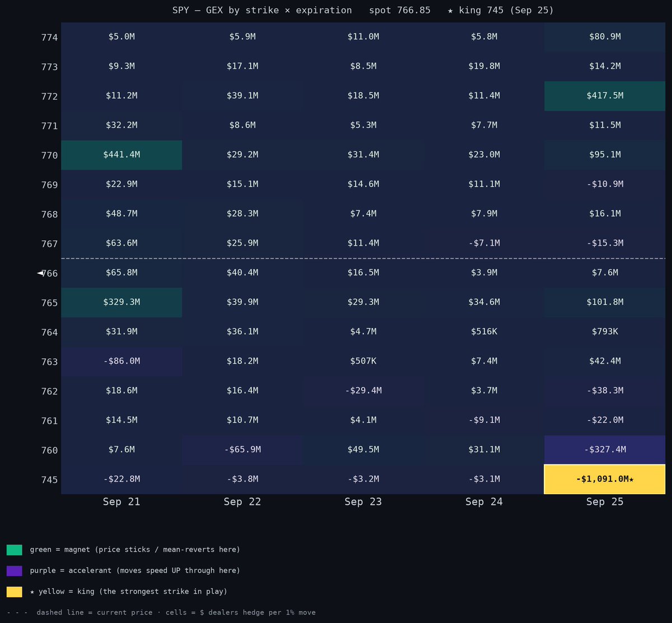Click the 'dashed line = current price' footnote

click(94, 612)
